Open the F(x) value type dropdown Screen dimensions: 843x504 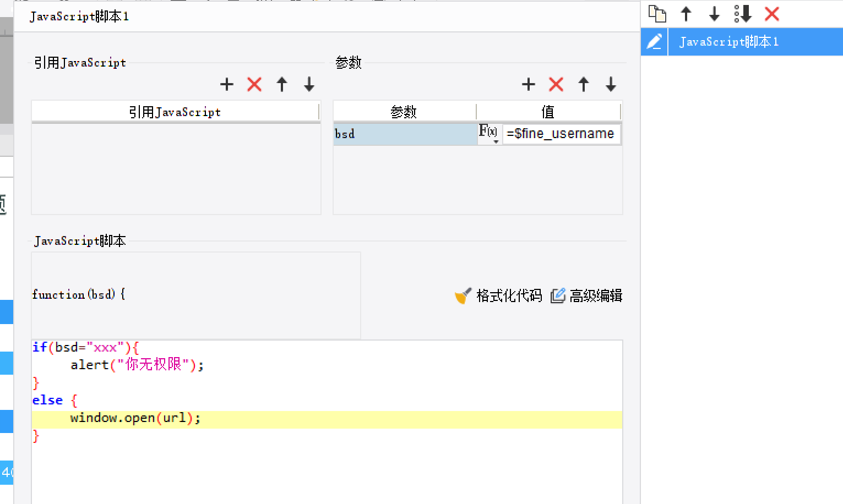click(489, 134)
